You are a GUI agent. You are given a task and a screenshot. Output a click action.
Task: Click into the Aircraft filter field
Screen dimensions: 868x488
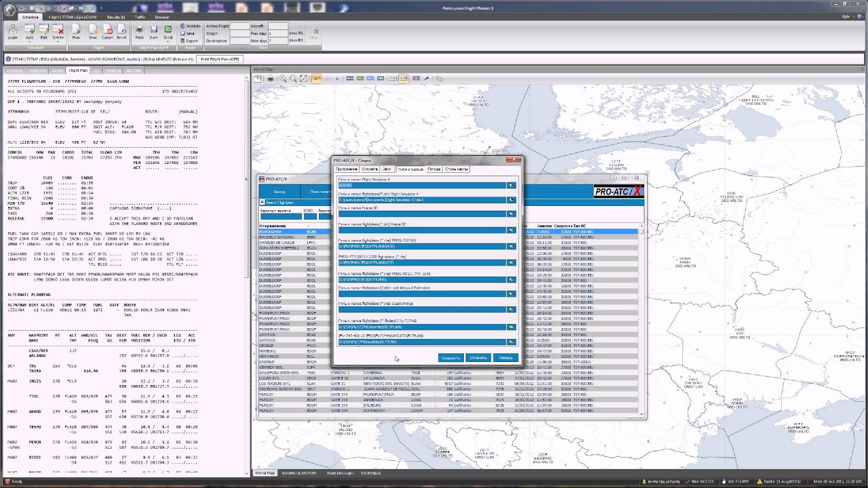[x=279, y=26]
